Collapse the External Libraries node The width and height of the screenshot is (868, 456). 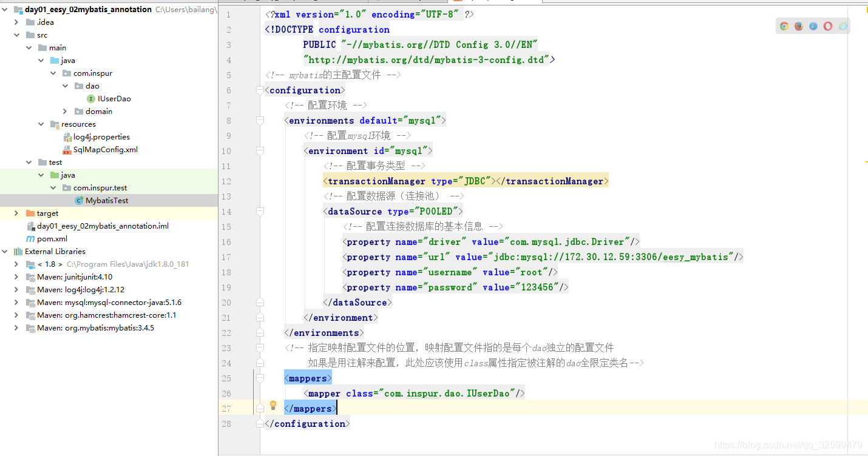[5, 252]
